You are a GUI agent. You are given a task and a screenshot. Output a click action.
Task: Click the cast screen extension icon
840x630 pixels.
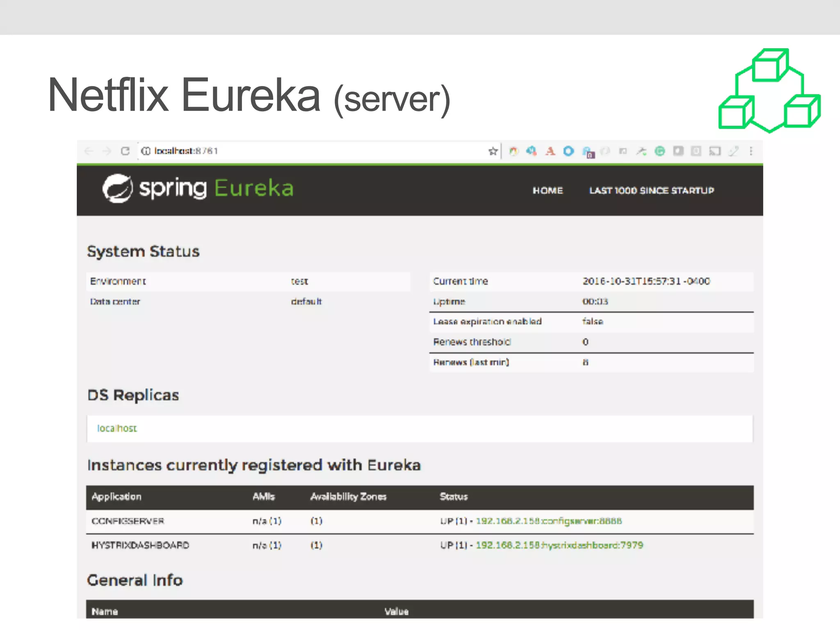(x=715, y=151)
